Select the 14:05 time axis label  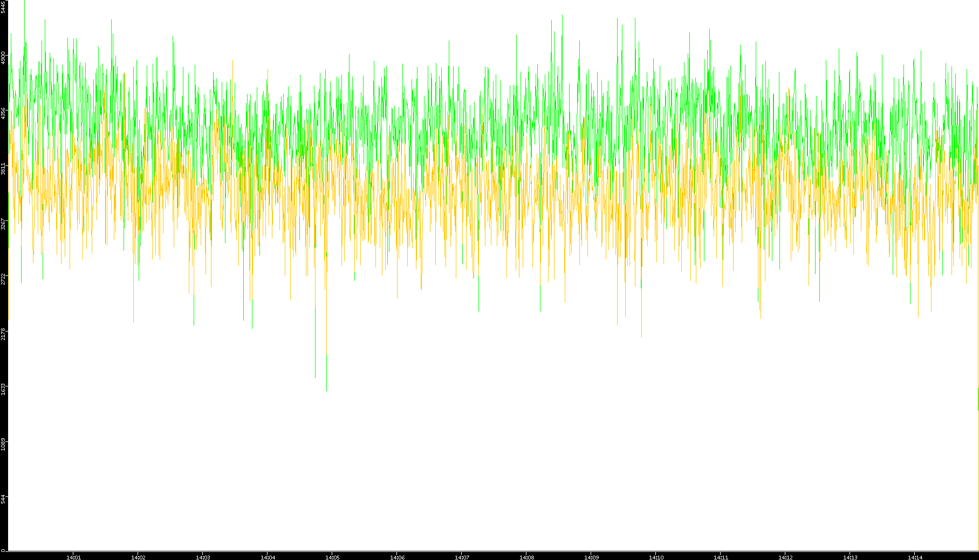point(332,557)
